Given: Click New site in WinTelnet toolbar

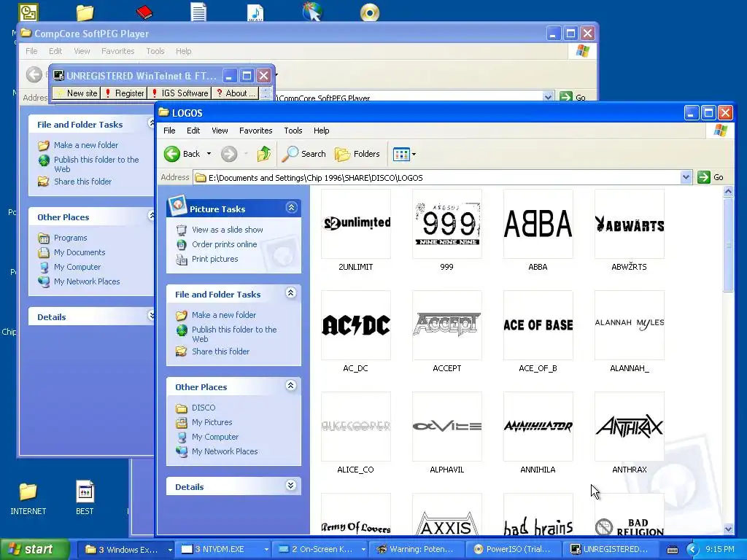Looking at the screenshot, I should [x=76, y=93].
